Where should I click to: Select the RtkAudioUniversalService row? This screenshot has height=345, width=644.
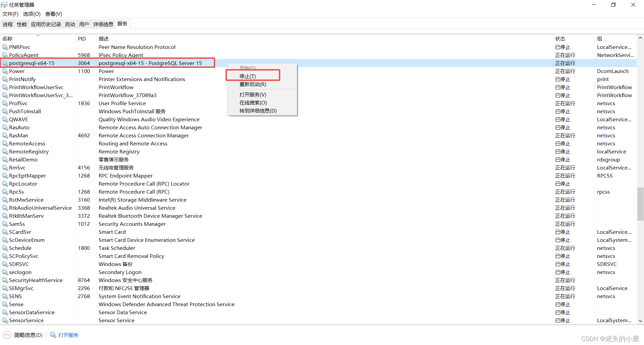[318, 208]
